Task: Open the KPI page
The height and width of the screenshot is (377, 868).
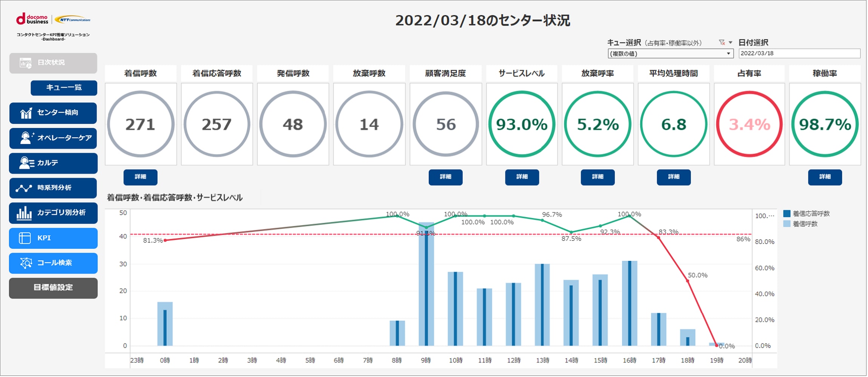Action: 53,238
